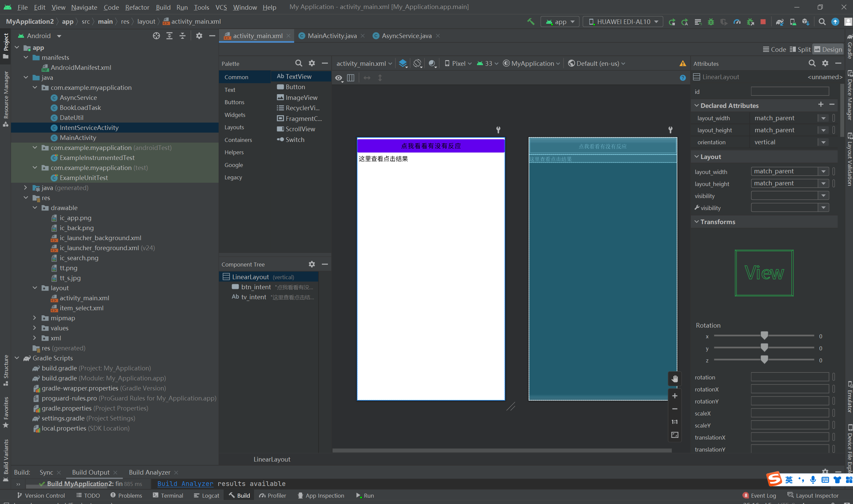
Task: Click the zoom in plus icon on canvas
Action: point(675,396)
